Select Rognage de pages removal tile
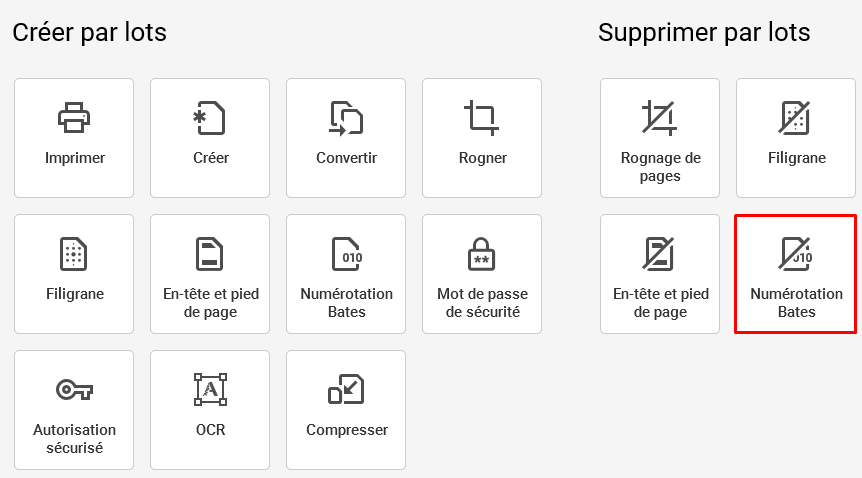The width and height of the screenshot is (862, 478). (x=660, y=138)
